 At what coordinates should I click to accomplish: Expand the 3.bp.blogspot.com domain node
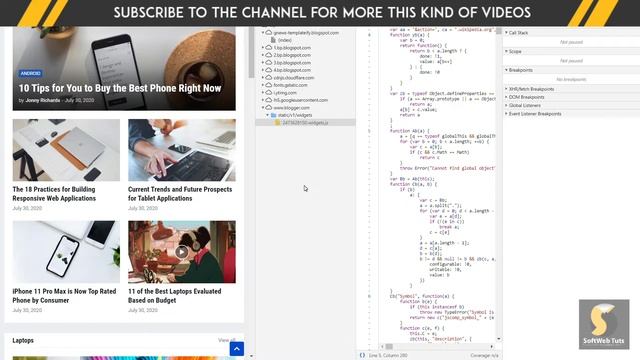(x=263, y=63)
